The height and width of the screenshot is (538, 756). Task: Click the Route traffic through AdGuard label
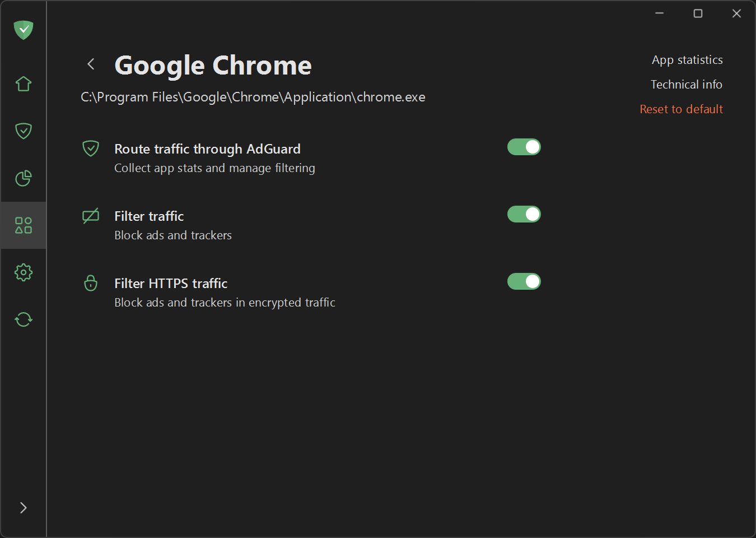point(207,149)
